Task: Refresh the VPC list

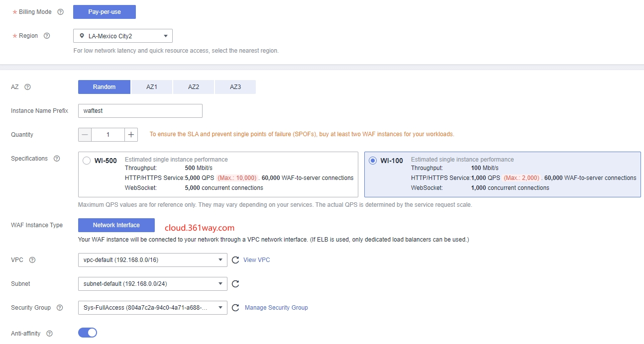Action: [x=235, y=259]
